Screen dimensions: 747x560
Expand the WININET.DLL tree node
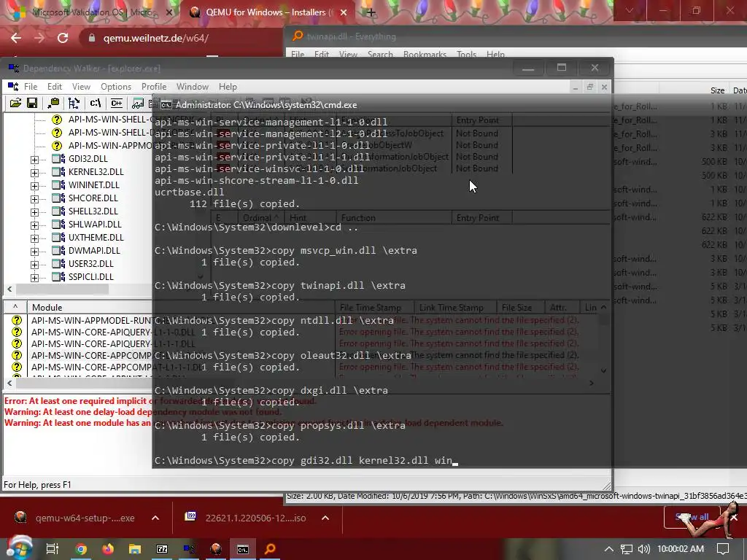click(34, 186)
